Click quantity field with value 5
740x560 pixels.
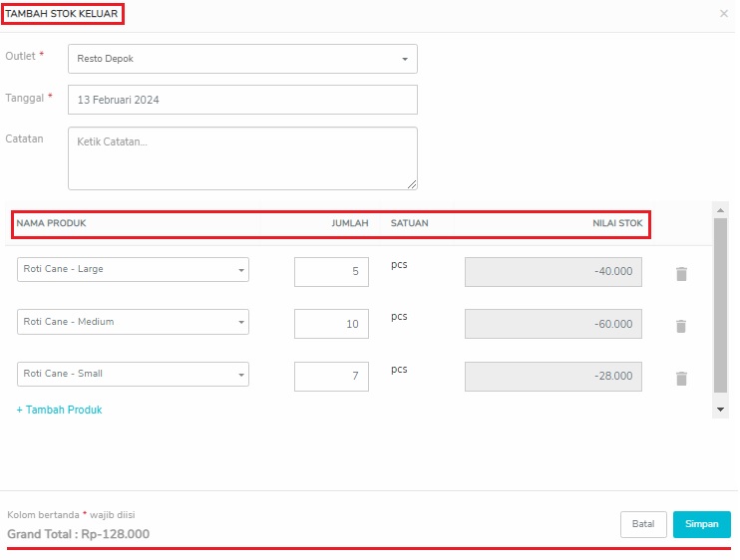331,272
